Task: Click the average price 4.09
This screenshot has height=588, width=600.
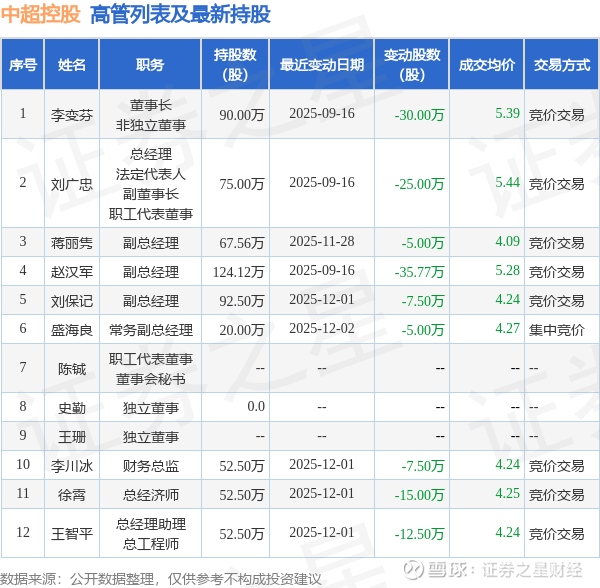Action: click(507, 241)
